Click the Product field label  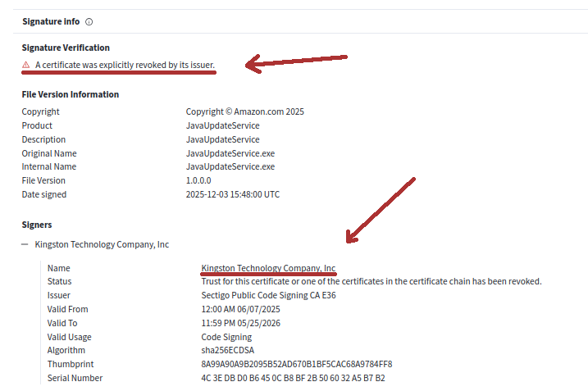[37, 125]
